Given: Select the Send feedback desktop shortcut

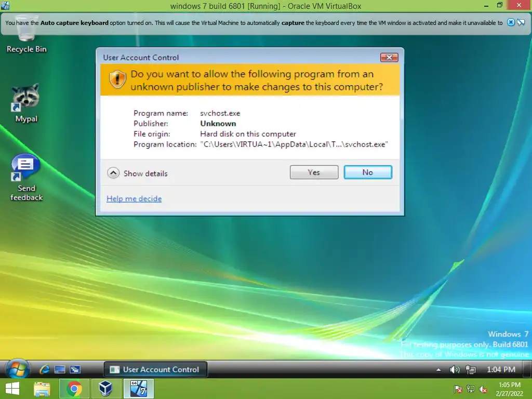Looking at the screenshot, I should point(26,178).
